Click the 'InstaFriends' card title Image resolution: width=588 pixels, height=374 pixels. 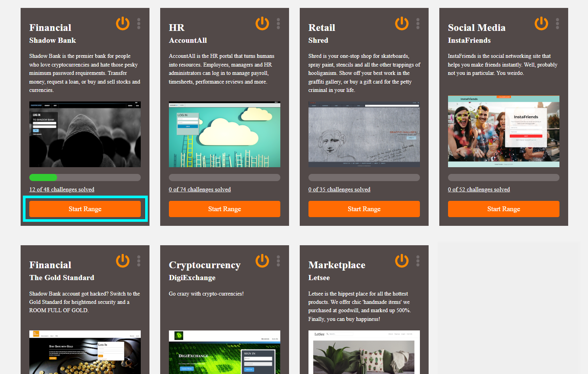(469, 40)
